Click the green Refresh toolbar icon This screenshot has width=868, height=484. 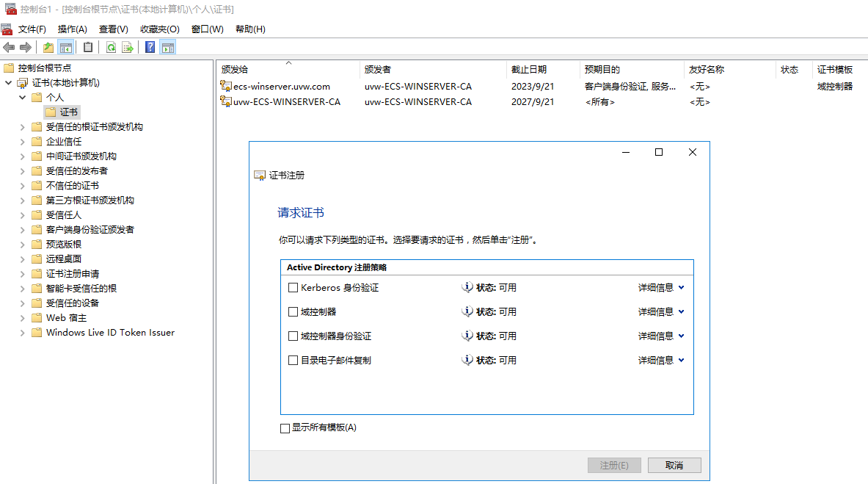(x=111, y=48)
